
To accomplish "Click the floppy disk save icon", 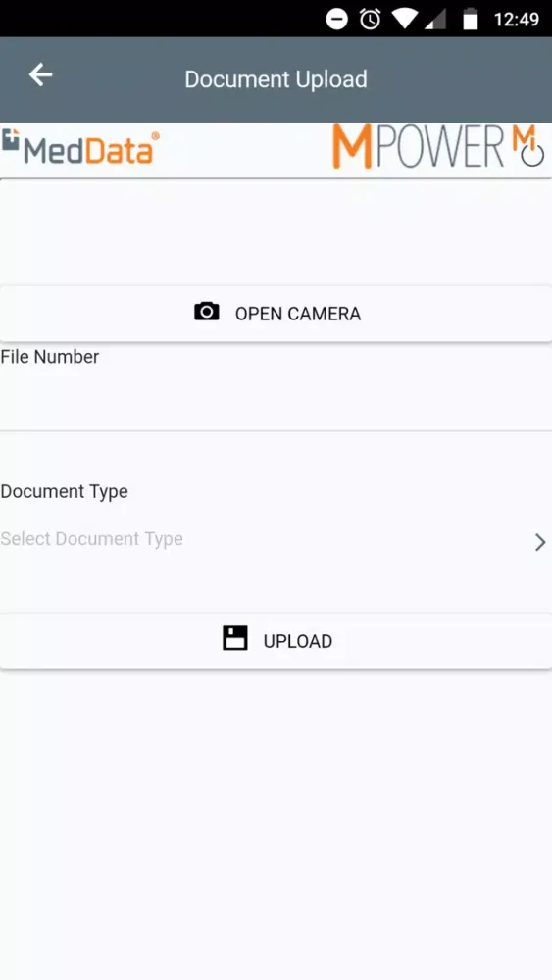I will click(x=235, y=638).
